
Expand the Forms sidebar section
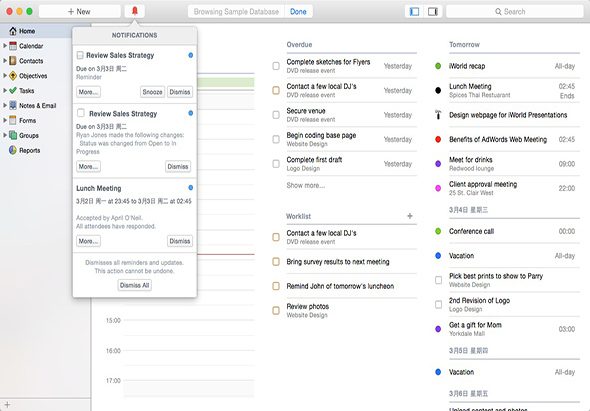5,120
